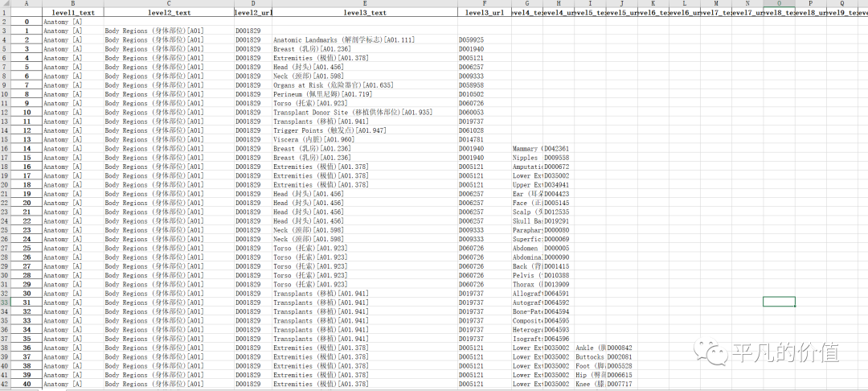Viewport: 868px width, 391px height.
Task: Click the Mammary cell in column G
Action: point(526,149)
